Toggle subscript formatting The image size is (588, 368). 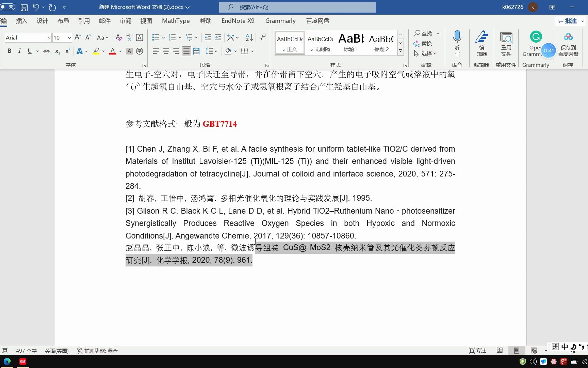(58, 51)
